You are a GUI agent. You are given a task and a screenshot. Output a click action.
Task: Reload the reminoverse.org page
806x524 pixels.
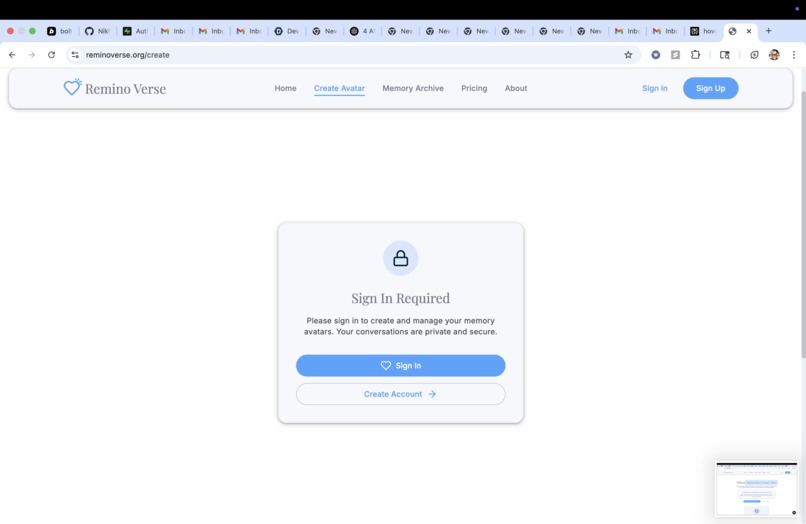51,55
